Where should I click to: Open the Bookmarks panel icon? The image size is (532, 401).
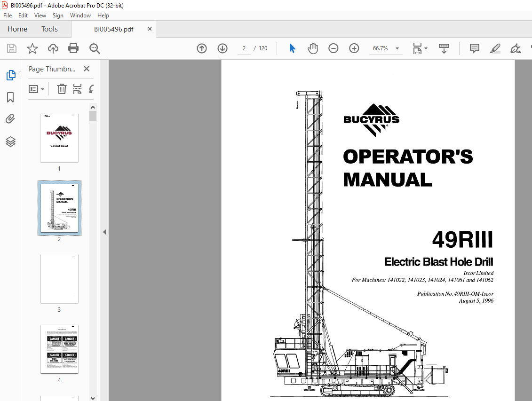pos(10,97)
